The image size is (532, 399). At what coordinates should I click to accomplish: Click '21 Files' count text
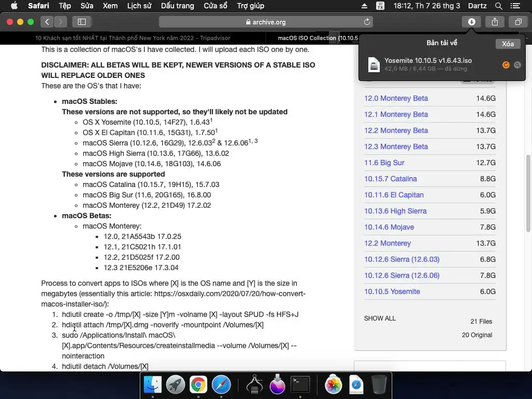coord(481,322)
